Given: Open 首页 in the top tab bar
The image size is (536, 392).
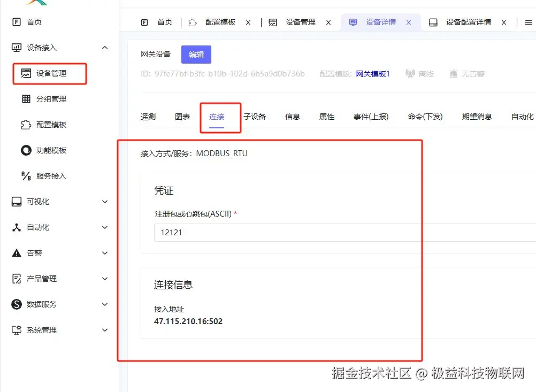Looking at the screenshot, I should (165, 22).
